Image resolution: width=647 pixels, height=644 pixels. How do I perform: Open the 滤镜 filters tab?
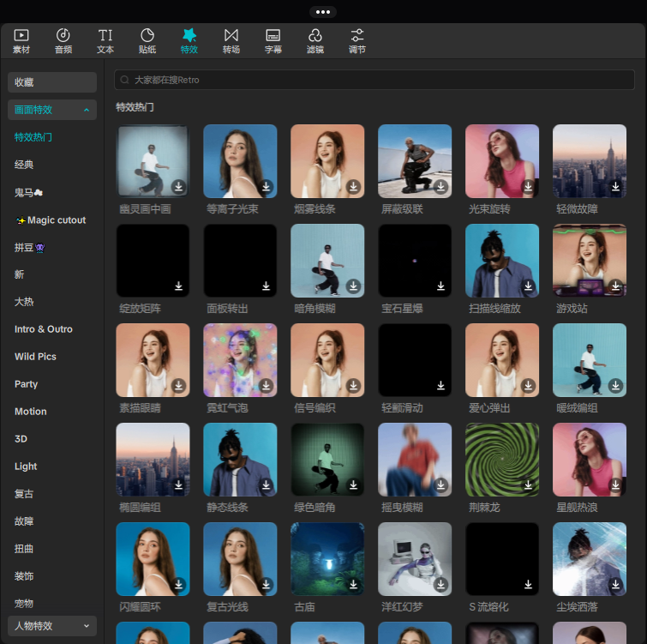[315, 41]
